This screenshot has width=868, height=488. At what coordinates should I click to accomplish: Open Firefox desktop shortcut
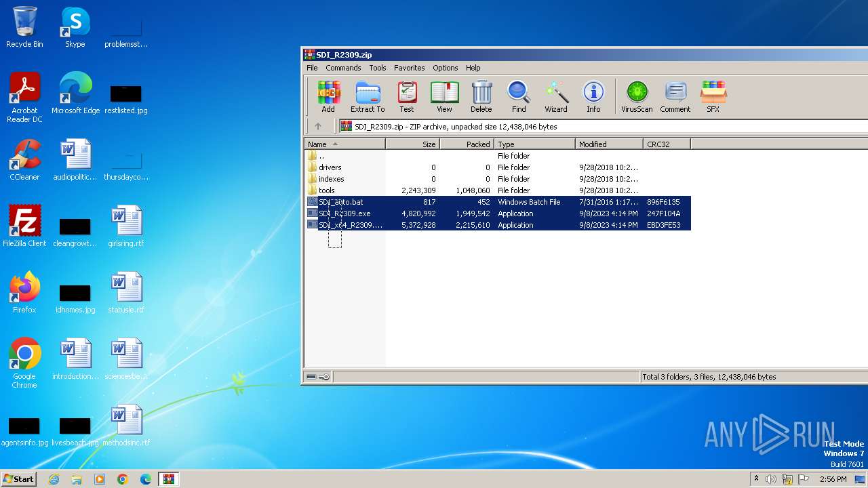click(x=24, y=293)
